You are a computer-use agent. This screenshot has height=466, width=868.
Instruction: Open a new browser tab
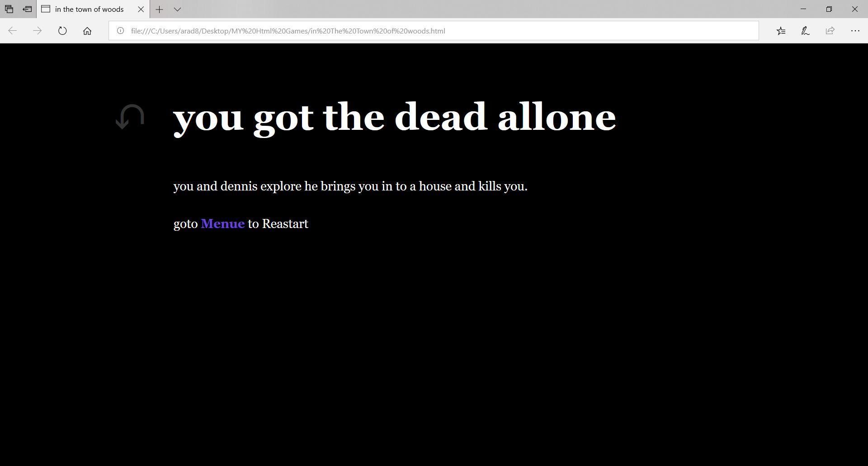click(x=159, y=9)
